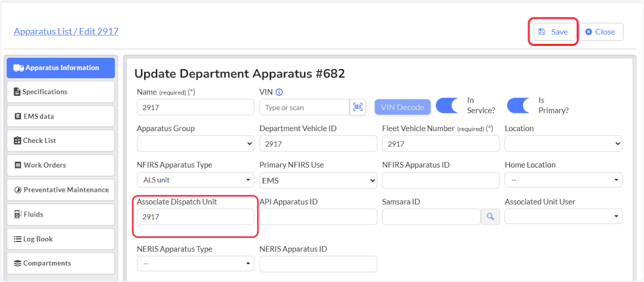Open the Apparatus Information tab
Viewport: 644px width, 282px height.
61,68
